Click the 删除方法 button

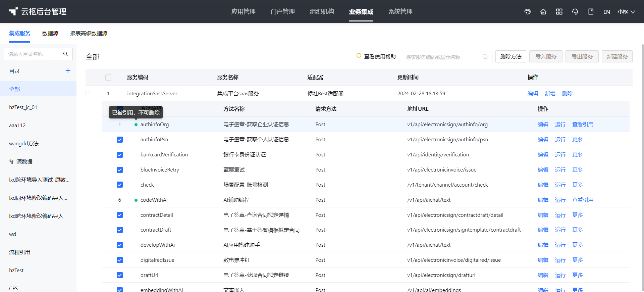click(511, 57)
